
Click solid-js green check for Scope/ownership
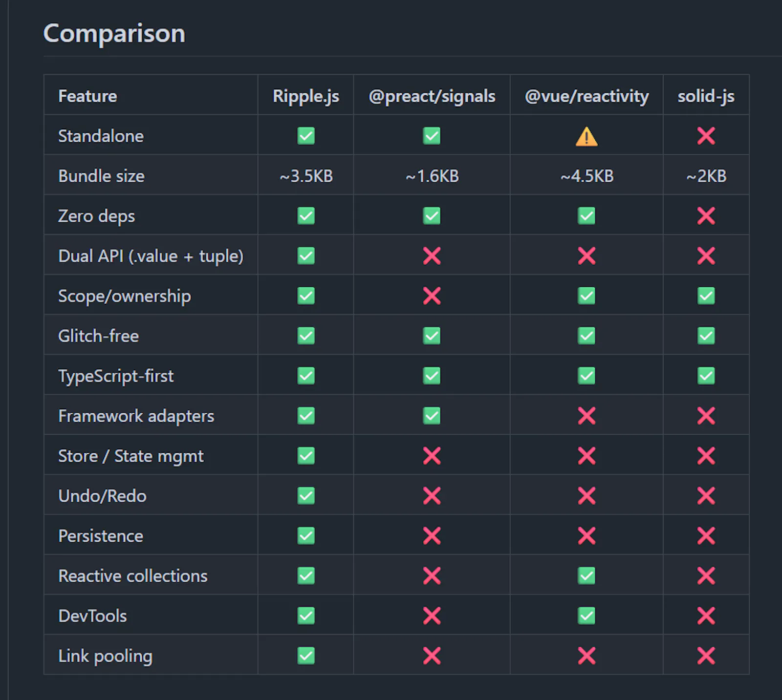[x=706, y=296]
